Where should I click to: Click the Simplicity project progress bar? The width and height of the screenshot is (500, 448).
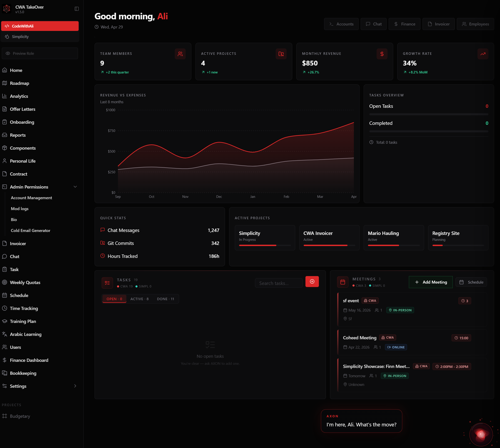[x=265, y=245]
